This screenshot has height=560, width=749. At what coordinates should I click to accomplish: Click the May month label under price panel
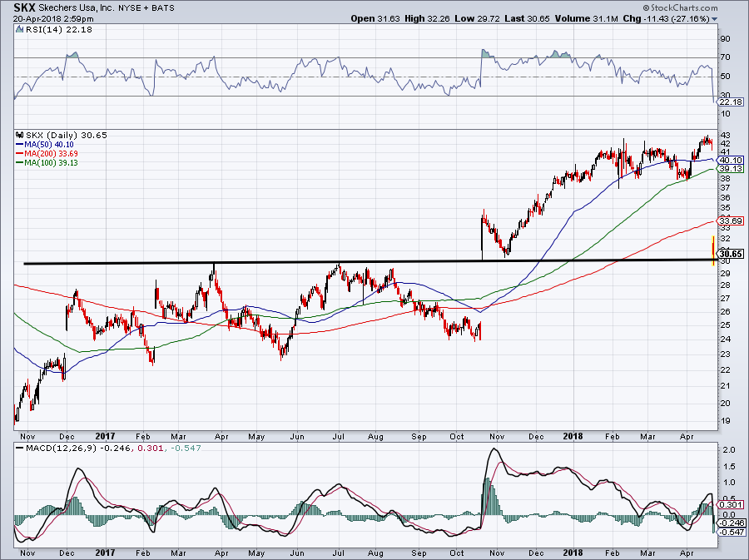pyautogui.click(x=256, y=436)
